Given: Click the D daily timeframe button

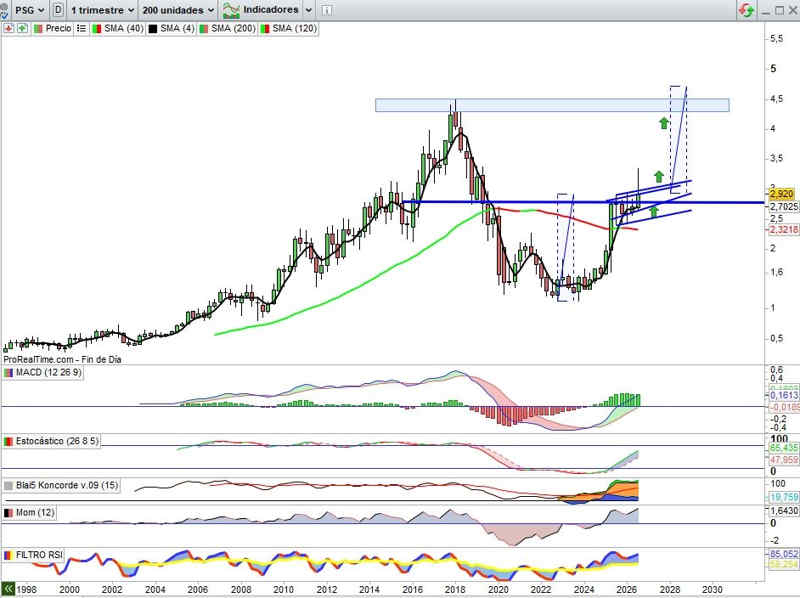Looking at the screenshot, I should pyautogui.click(x=58, y=10).
